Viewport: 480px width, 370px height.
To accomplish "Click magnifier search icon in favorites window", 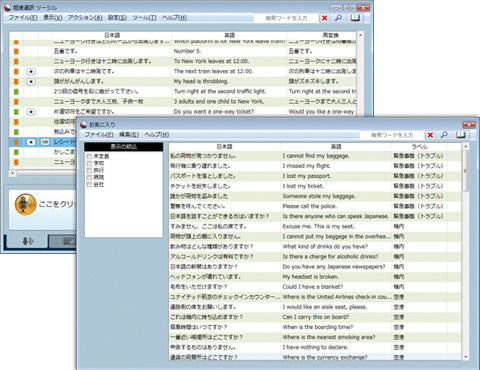I will coord(444,135).
